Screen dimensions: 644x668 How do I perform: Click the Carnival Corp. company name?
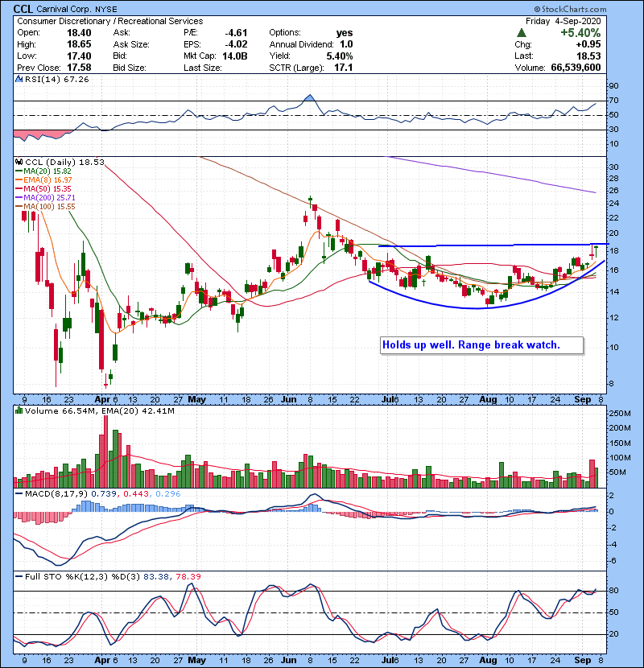tap(64, 9)
